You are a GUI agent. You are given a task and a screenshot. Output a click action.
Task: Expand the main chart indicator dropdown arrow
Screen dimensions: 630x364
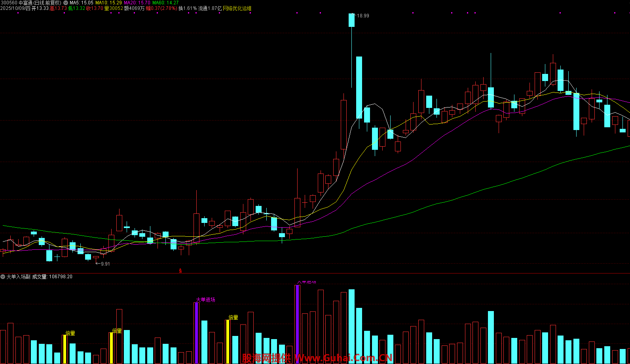(66, 3)
